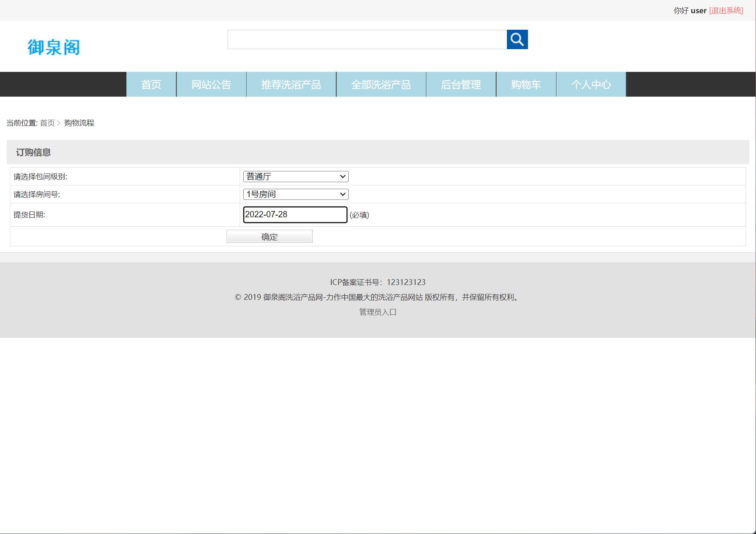Expand the 包间级别 dropdown showing 普通厅
Viewport: 756px width, 534px height.
[x=296, y=176]
